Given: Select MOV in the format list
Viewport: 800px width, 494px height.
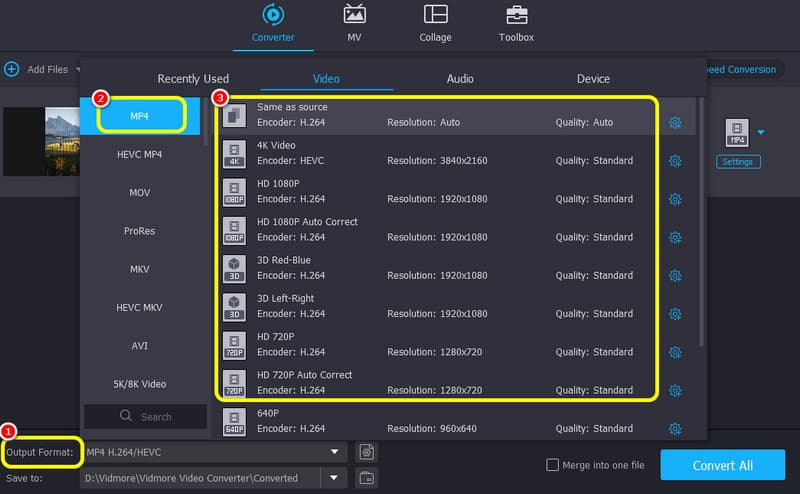Looking at the screenshot, I should (x=140, y=192).
